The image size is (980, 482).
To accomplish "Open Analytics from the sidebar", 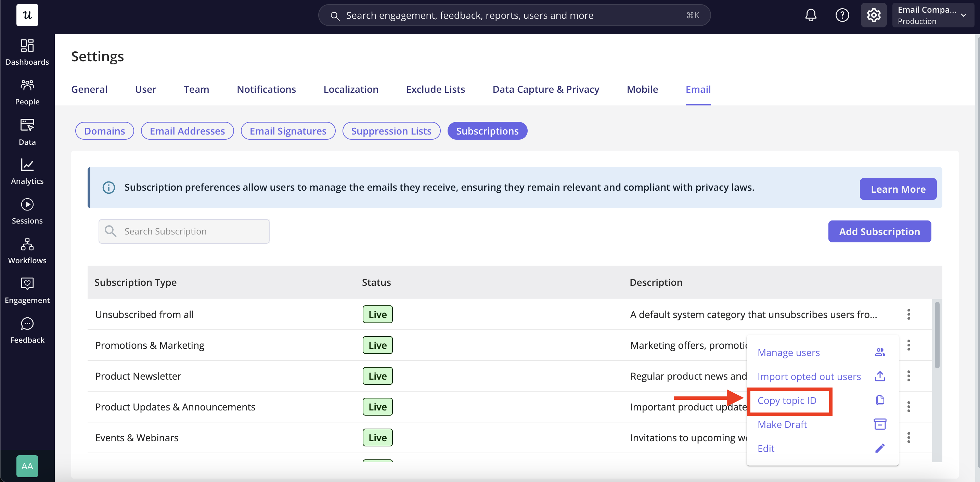I will [27, 171].
